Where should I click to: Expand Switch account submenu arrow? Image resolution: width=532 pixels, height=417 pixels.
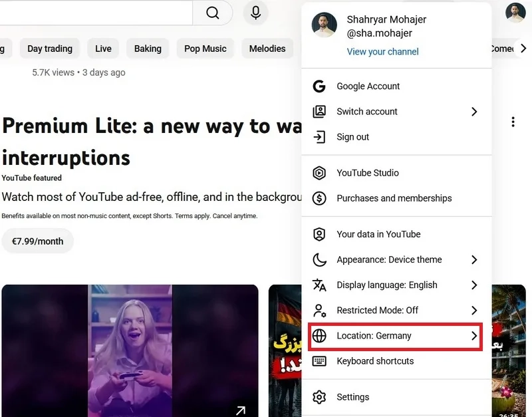(x=474, y=112)
